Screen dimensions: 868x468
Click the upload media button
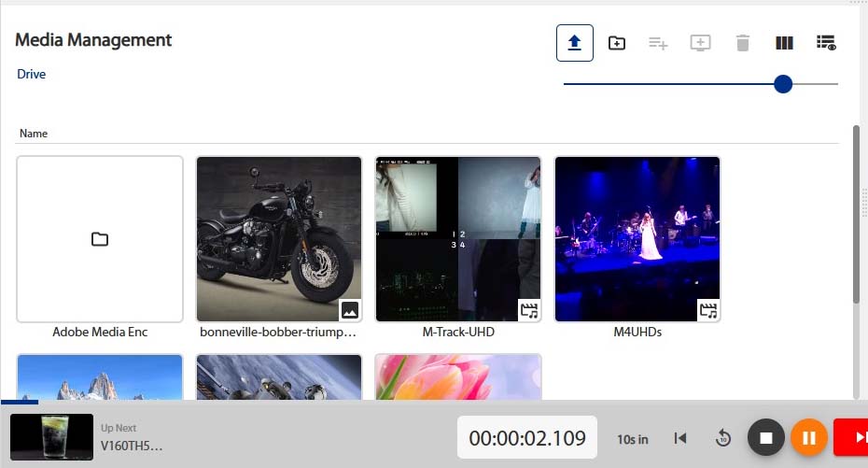(x=575, y=43)
